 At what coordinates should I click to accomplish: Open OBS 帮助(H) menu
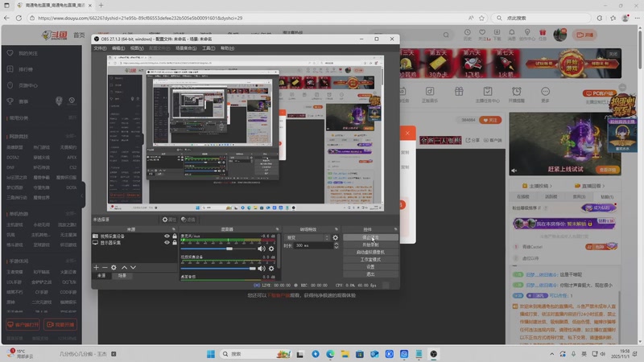[227, 48]
